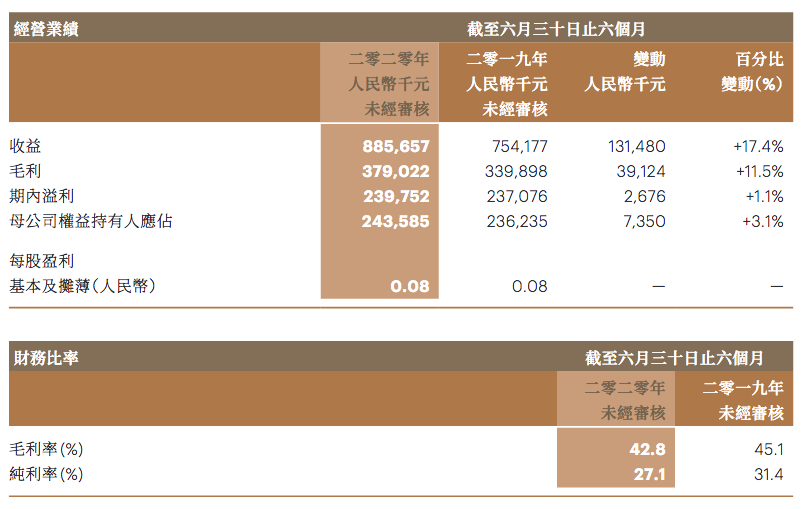Click the +17.4% percentage change
806x509 pixels.
(758, 146)
